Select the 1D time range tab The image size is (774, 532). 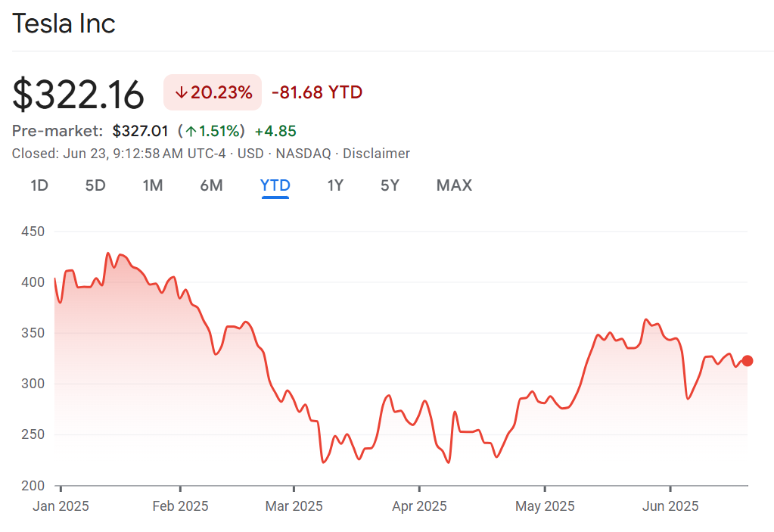[x=39, y=185]
